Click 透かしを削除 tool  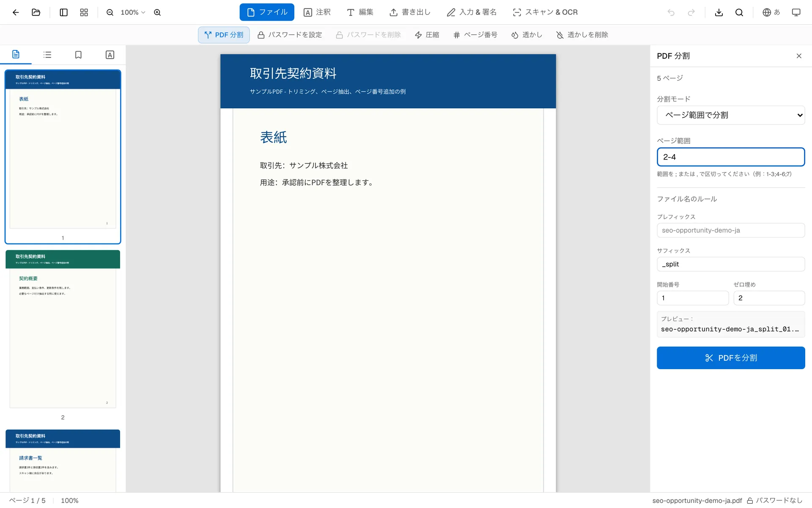tap(582, 35)
